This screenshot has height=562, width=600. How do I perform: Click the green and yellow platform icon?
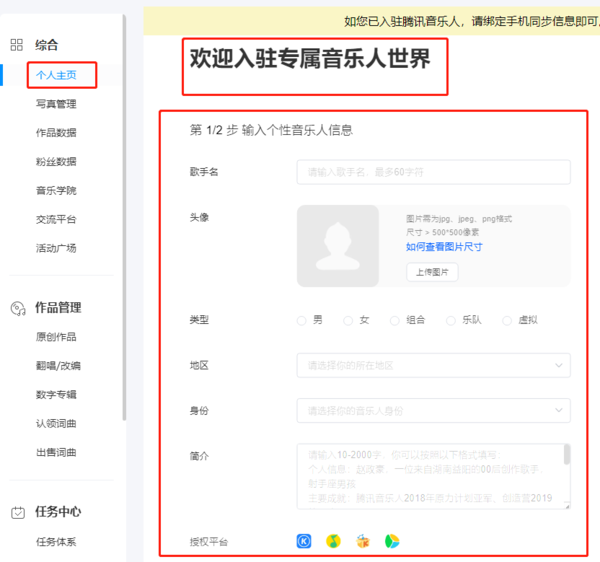pyautogui.click(x=392, y=541)
